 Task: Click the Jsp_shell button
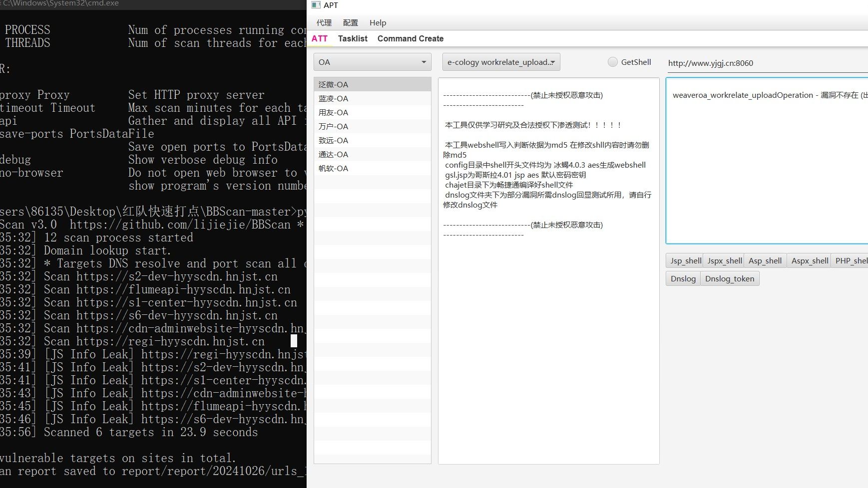point(685,260)
